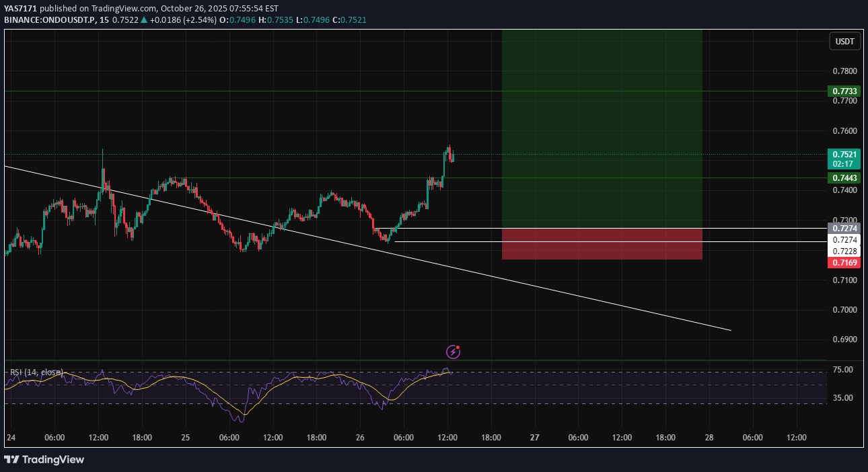Click the RSI 75.00 scale label
This screenshot has width=868, height=472.
(x=843, y=370)
